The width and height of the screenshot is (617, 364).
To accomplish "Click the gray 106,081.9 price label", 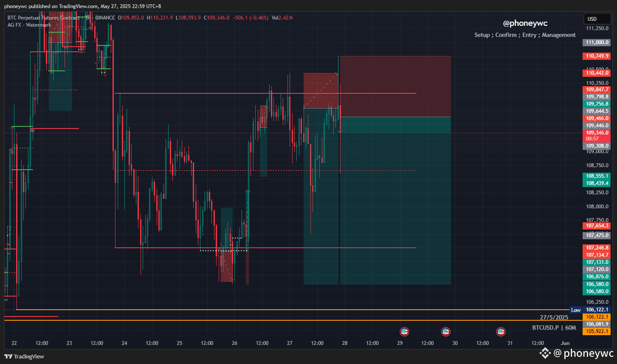I will tap(597, 324).
